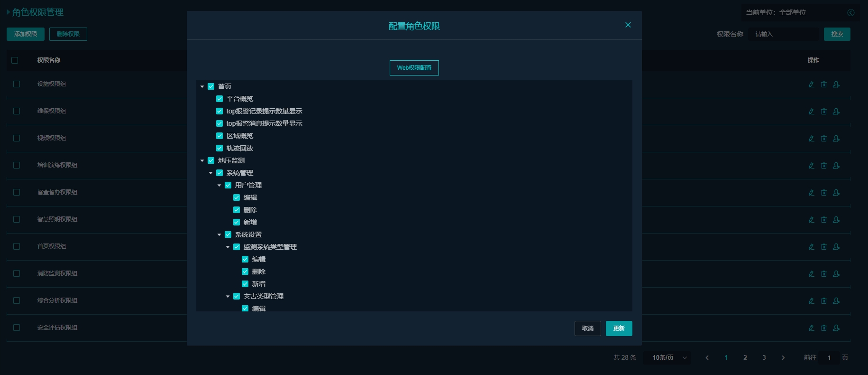Select the header checkbox beside 权限名称
868x375 pixels.
click(15, 60)
